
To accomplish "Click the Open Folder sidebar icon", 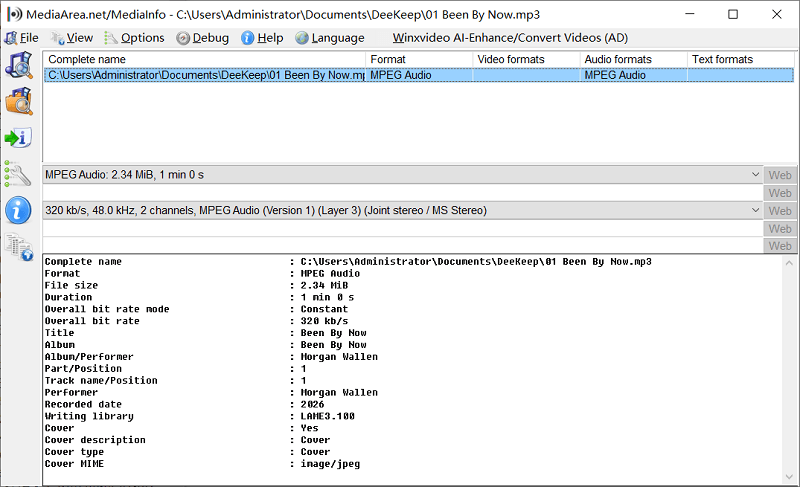I will 19,101.
